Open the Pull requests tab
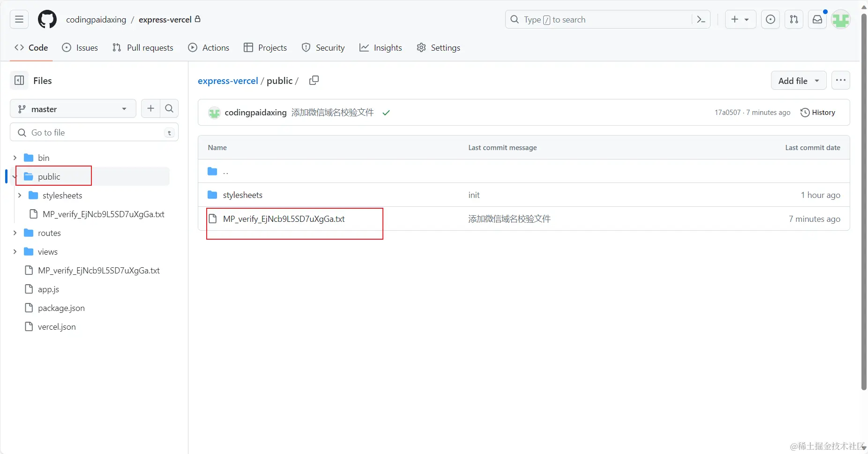The image size is (868, 454). pos(143,47)
